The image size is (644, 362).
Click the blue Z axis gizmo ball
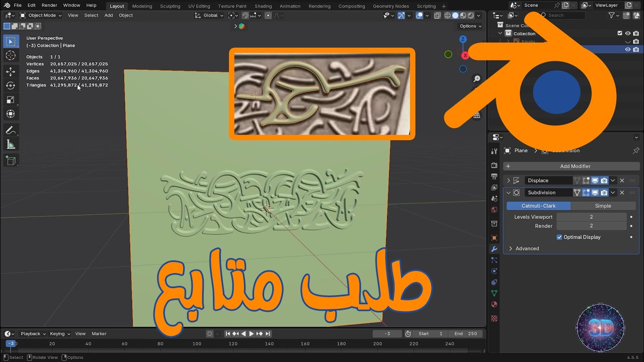click(x=463, y=39)
